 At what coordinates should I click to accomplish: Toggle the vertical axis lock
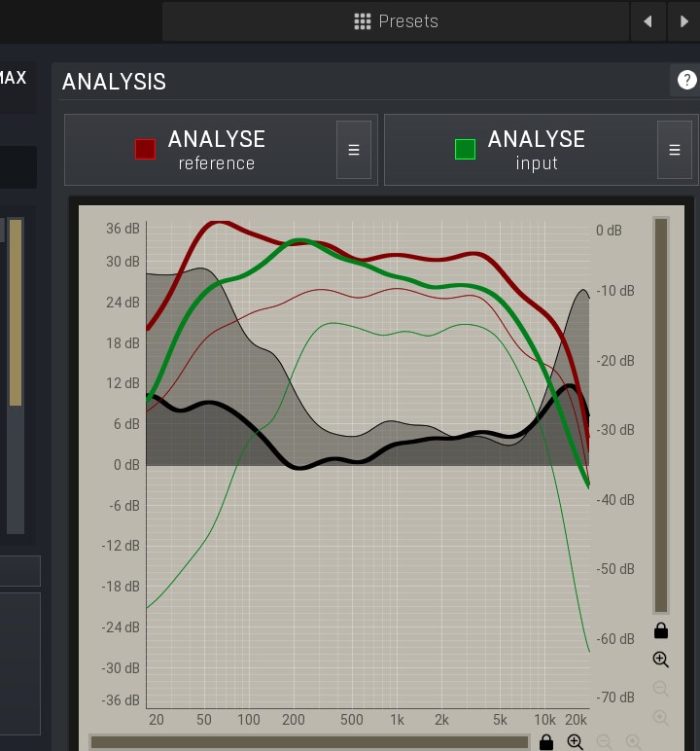[x=661, y=630]
